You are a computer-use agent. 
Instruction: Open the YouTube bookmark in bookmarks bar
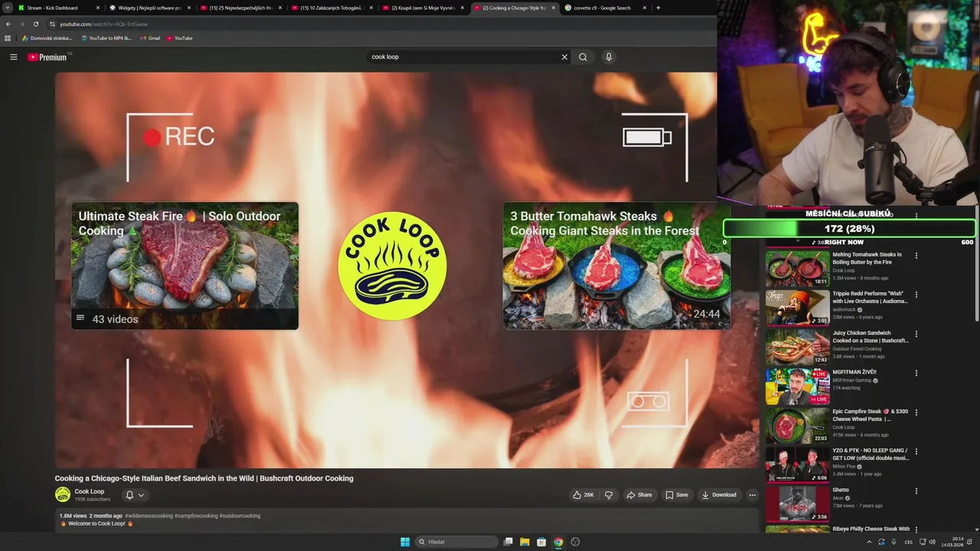tap(180, 38)
